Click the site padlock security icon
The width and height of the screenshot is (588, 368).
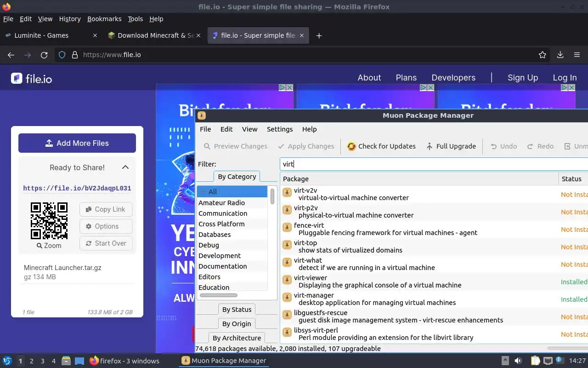tap(75, 55)
